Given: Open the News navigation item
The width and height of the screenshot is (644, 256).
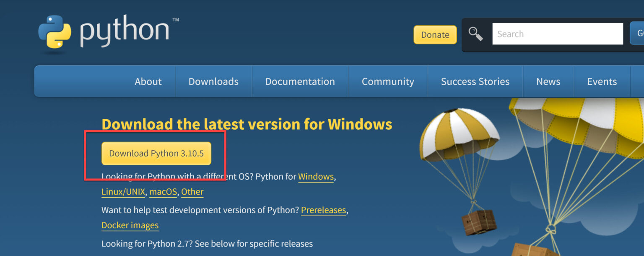Looking at the screenshot, I should 548,81.
